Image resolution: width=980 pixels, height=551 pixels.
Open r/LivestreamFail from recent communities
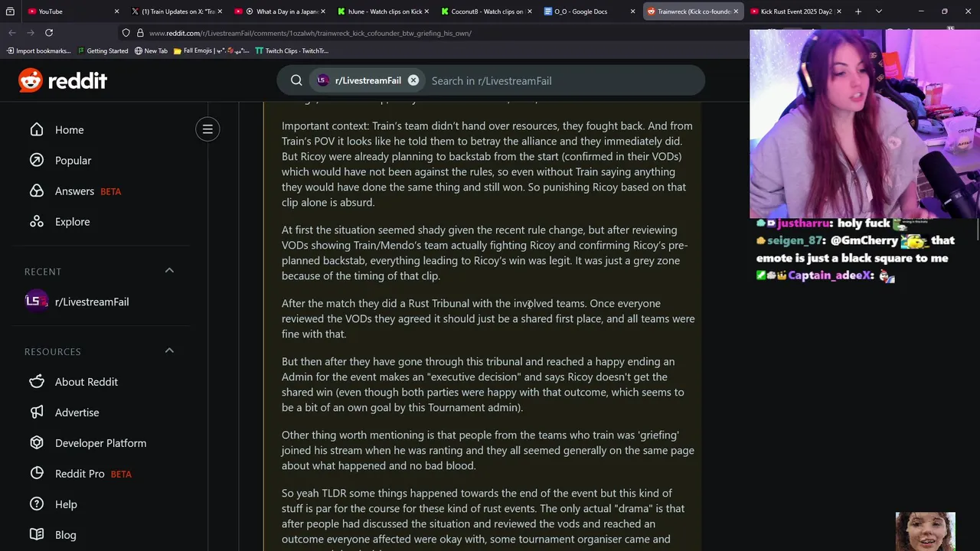pyautogui.click(x=92, y=302)
